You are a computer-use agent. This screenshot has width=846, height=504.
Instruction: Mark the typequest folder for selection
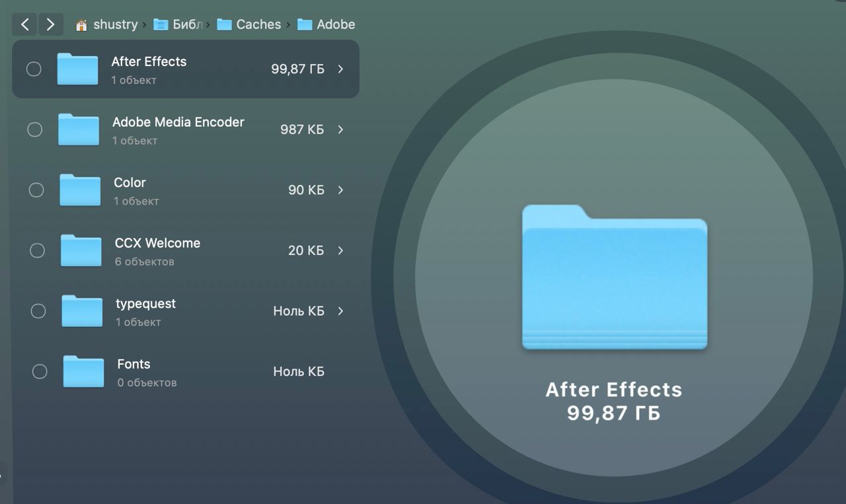38,311
